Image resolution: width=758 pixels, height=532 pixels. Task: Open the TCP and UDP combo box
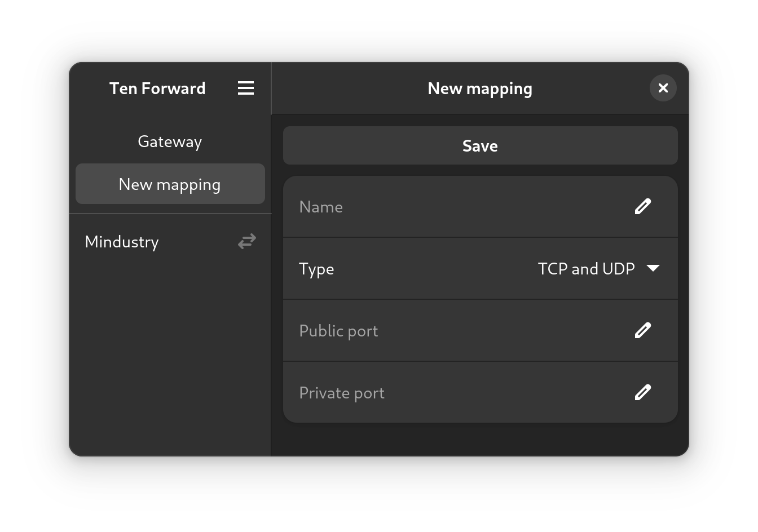point(599,268)
